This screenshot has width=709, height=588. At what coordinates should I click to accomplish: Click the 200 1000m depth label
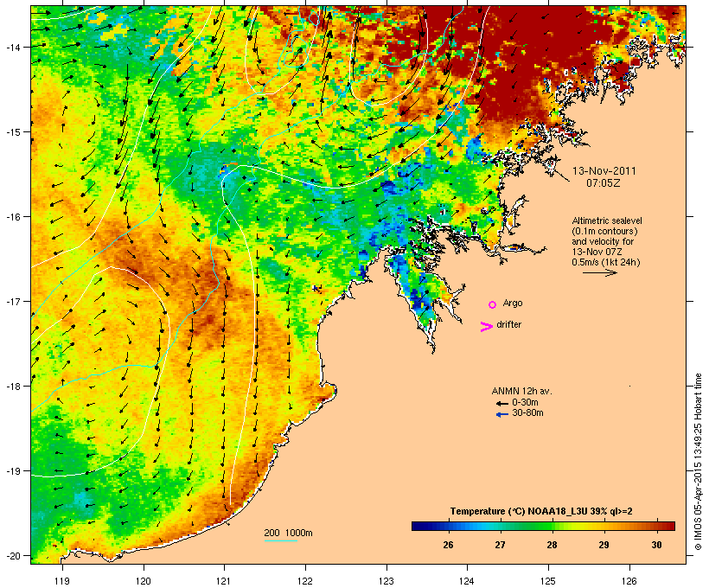(x=288, y=533)
